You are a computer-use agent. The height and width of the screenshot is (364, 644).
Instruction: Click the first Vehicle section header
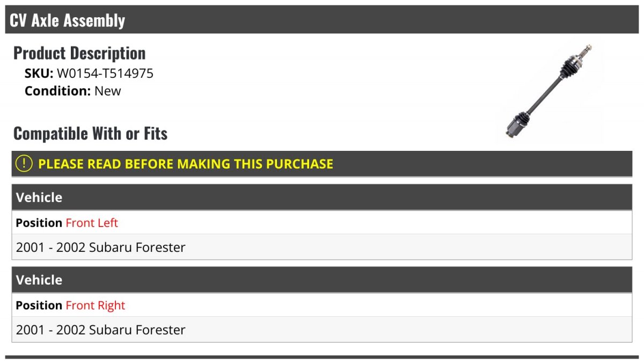[x=322, y=197]
